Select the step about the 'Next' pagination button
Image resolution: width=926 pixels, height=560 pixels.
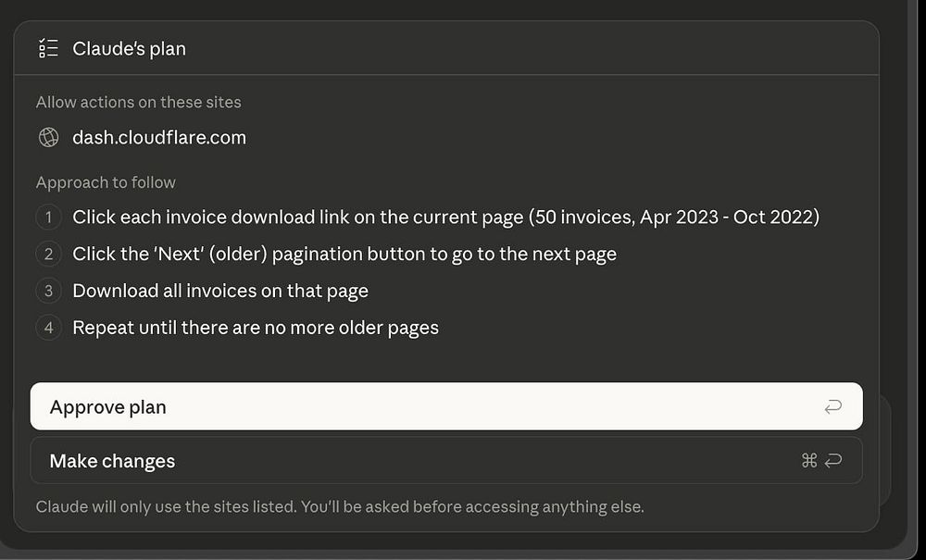pos(344,254)
